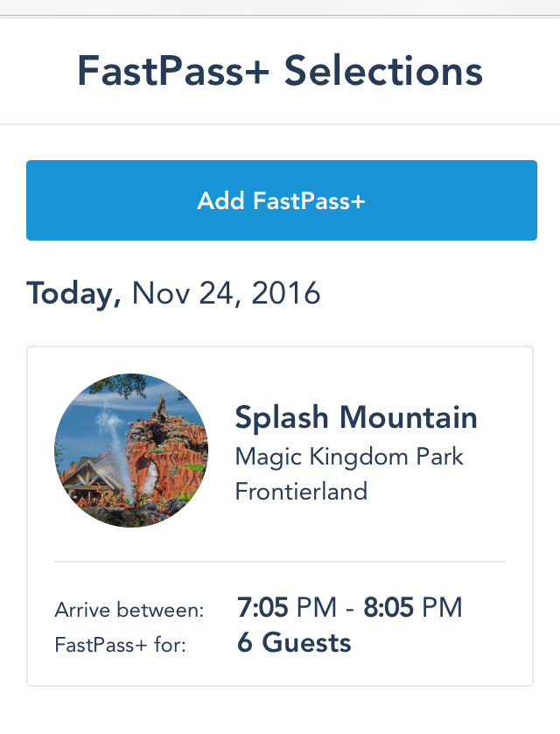Viewport: 560px width, 734px height.
Task: Click the Nov 24, 2016 date
Action: pos(226,293)
